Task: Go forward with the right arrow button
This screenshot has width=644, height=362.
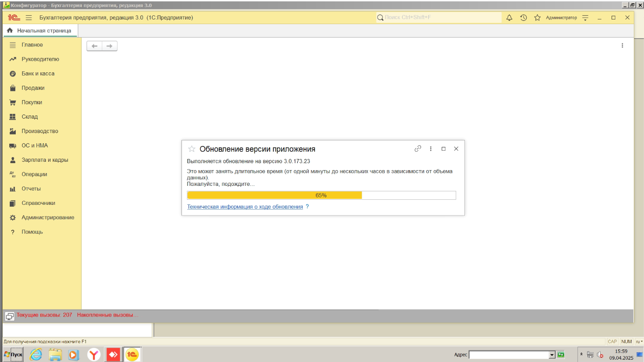Action: tap(110, 46)
